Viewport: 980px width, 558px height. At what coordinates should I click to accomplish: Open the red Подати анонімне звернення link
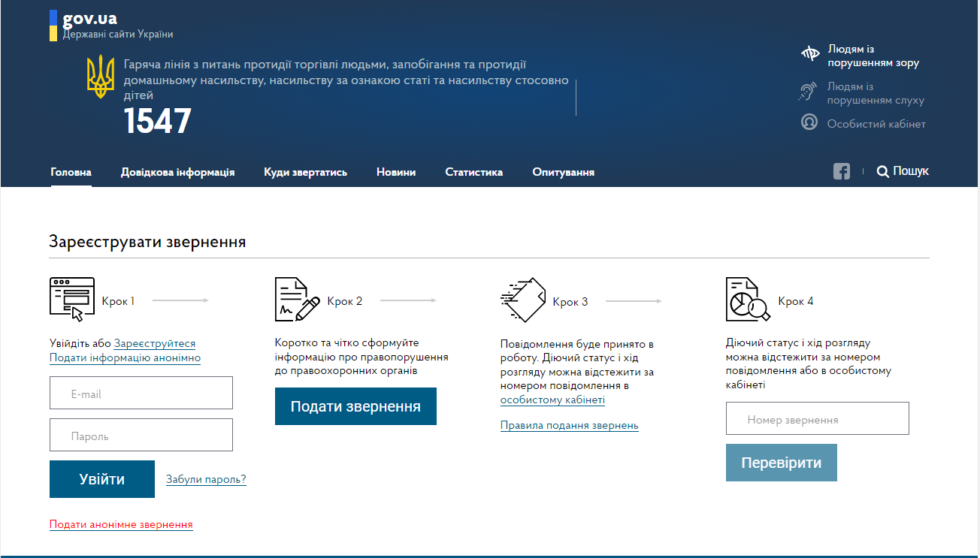[x=121, y=524]
